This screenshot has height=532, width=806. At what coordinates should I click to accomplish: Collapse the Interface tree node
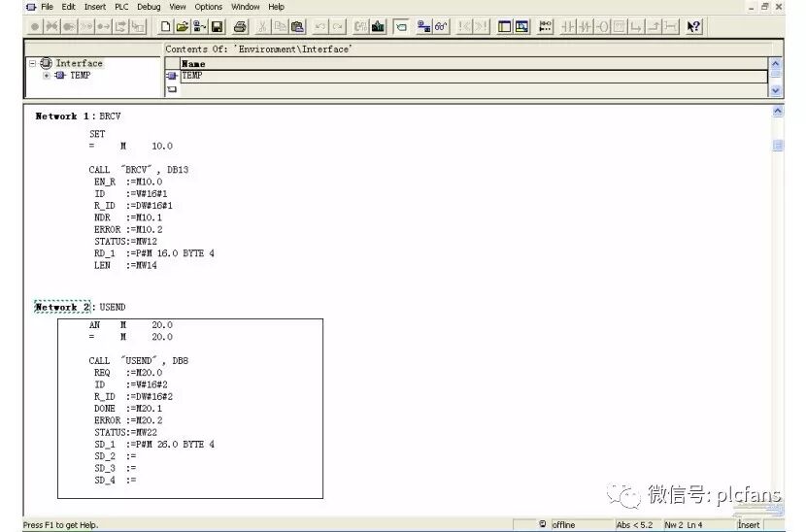point(32,63)
